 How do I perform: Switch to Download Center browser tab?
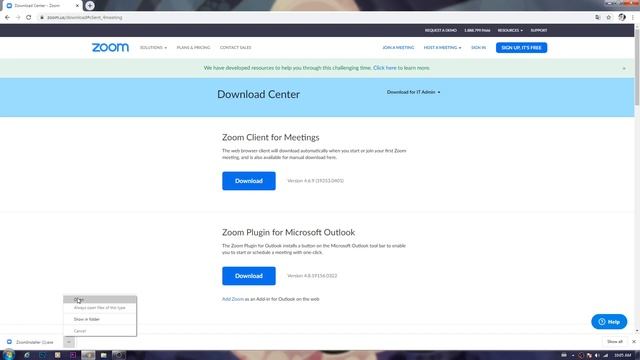pos(41,6)
